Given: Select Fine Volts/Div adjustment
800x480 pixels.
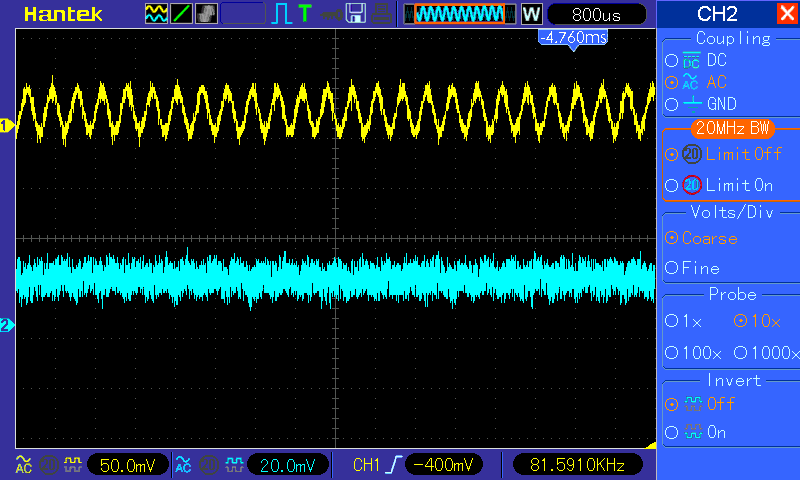Looking at the screenshot, I should 692,268.
